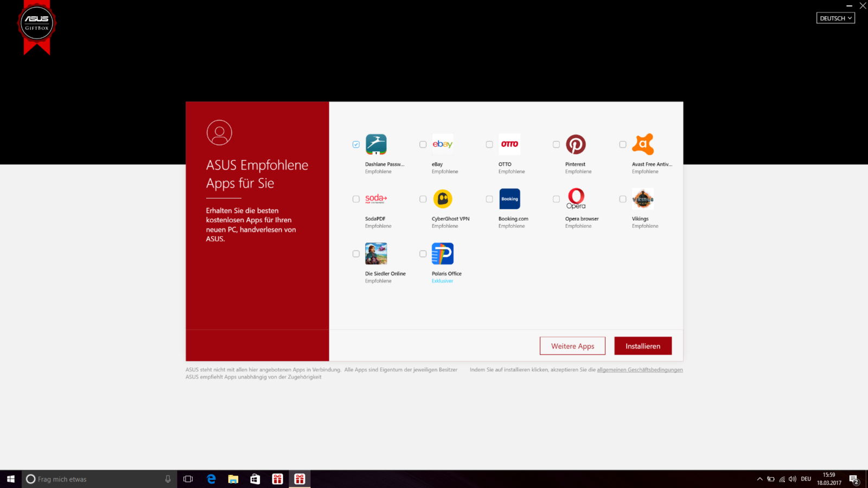Open the allgemeinen Geschäftsbedingungen link
This screenshot has height=488, width=868.
640,370
